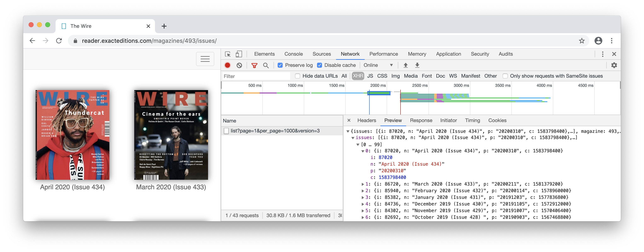Image resolution: width=644 pixels, height=252 pixels.
Task: Expand the March 2020 (Issue 433) entry
Action: point(363,184)
